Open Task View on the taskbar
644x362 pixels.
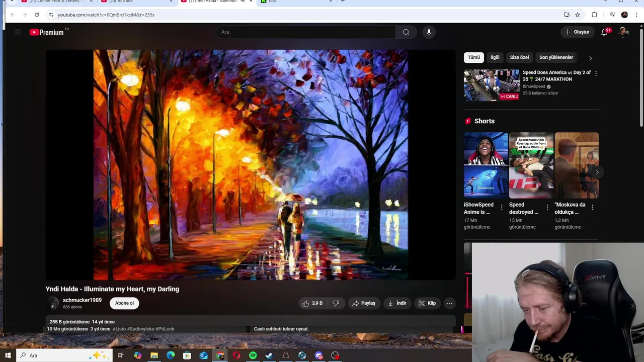[x=121, y=355]
